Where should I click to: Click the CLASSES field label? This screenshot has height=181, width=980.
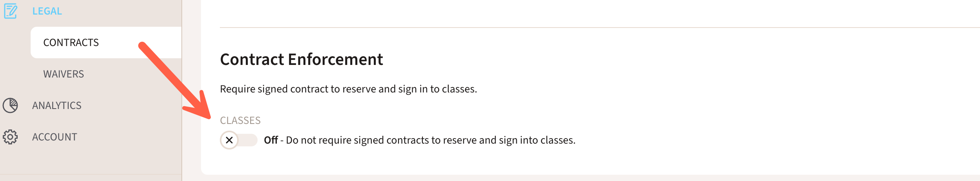[x=240, y=120]
